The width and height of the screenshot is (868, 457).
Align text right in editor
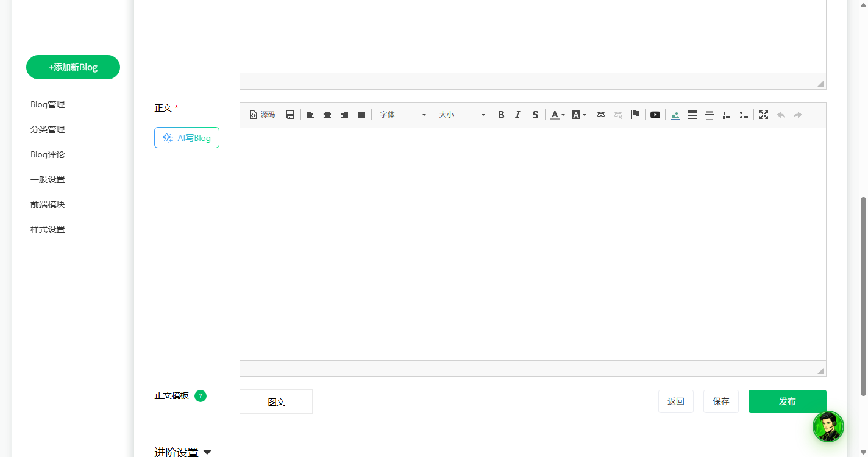tap(344, 115)
